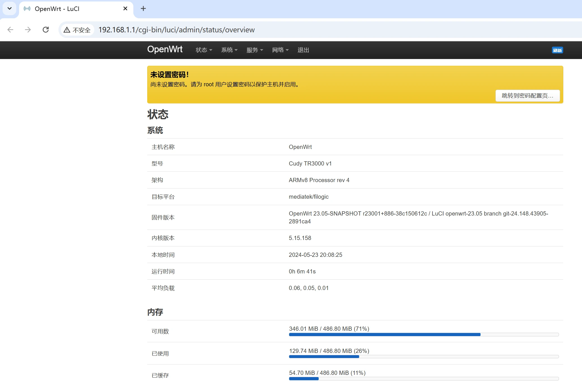
Task: Expand the 网络 menu
Action: pos(280,50)
